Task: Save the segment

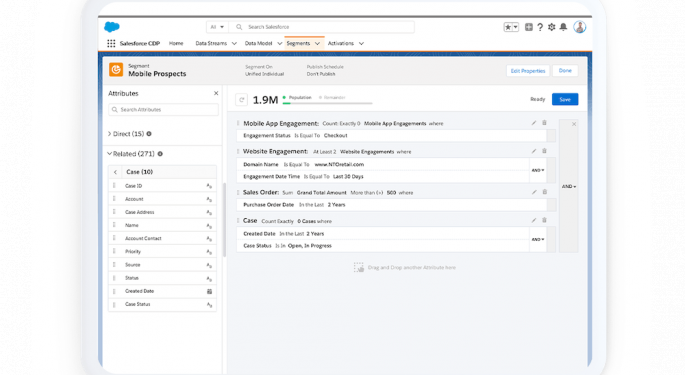Action: coord(565,99)
